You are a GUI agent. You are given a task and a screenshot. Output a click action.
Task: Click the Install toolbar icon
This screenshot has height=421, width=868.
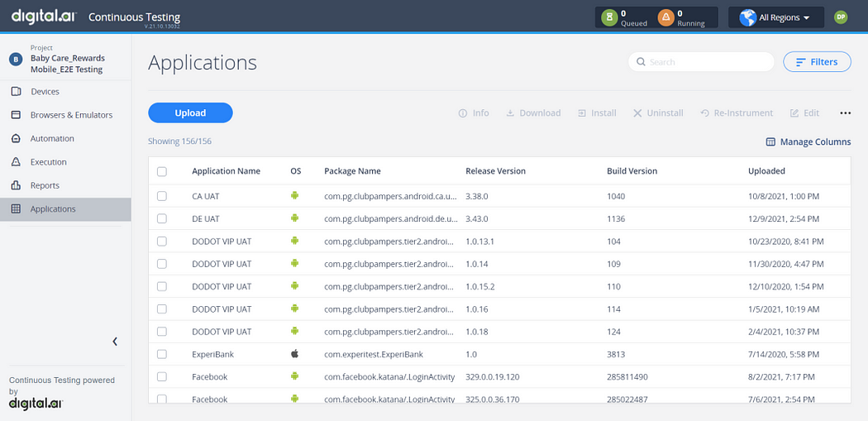(582, 113)
